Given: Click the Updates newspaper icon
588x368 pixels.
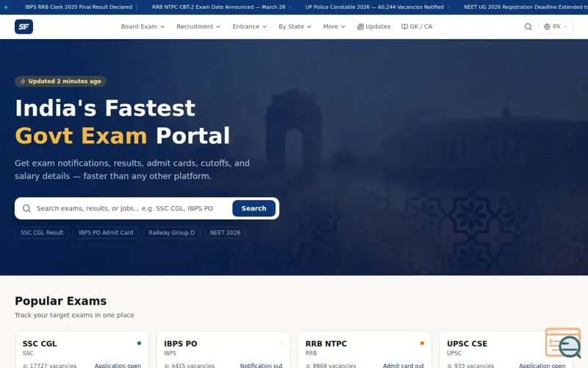Looking at the screenshot, I should coord(360,26).
